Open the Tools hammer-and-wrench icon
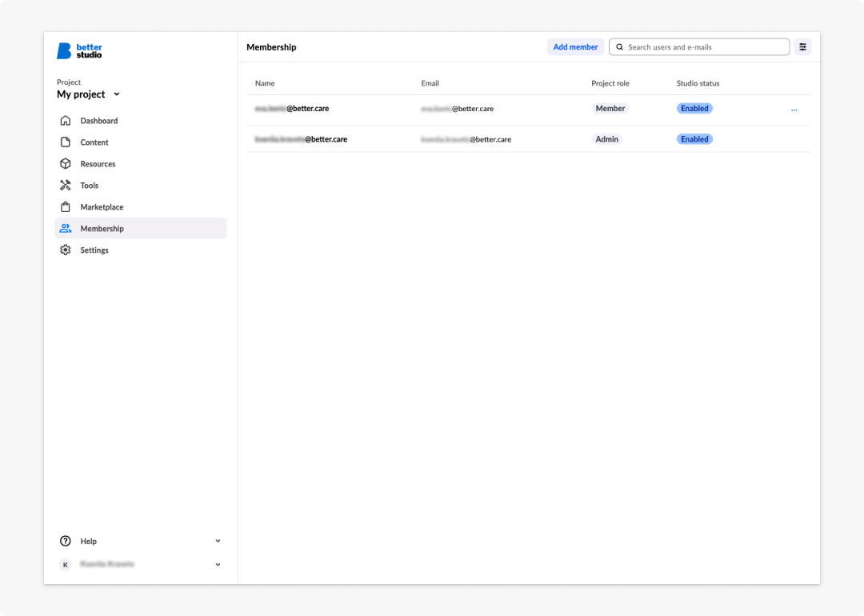 [x=66, y=185]
